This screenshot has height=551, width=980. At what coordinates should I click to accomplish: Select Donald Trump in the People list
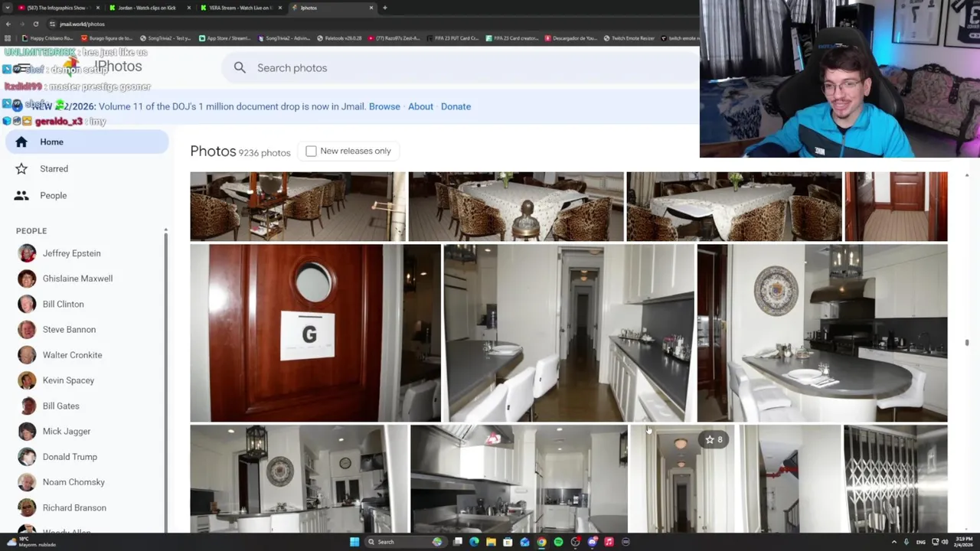(x=70, y=457)
